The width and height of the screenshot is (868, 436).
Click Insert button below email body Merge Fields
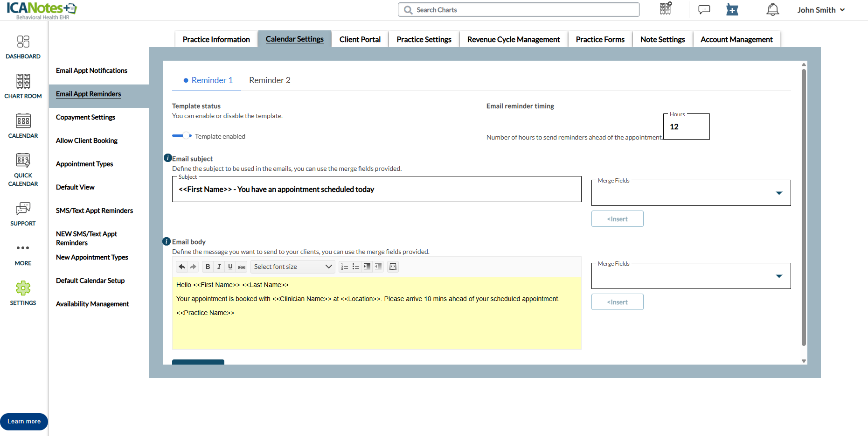point(617,302)
